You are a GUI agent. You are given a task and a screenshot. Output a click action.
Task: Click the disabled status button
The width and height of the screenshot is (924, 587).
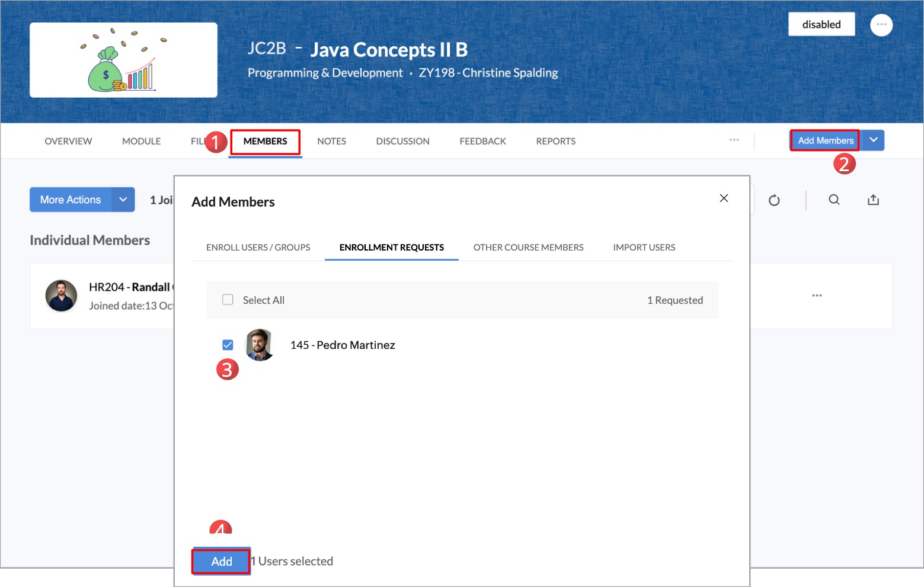pyautogui.click(x=821, y=24)
